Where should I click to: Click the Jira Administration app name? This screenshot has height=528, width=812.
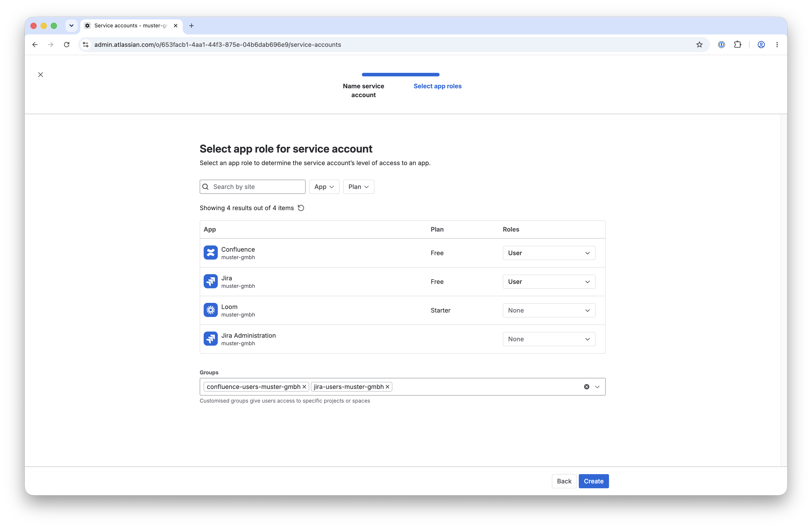click(x=248, y=336)
